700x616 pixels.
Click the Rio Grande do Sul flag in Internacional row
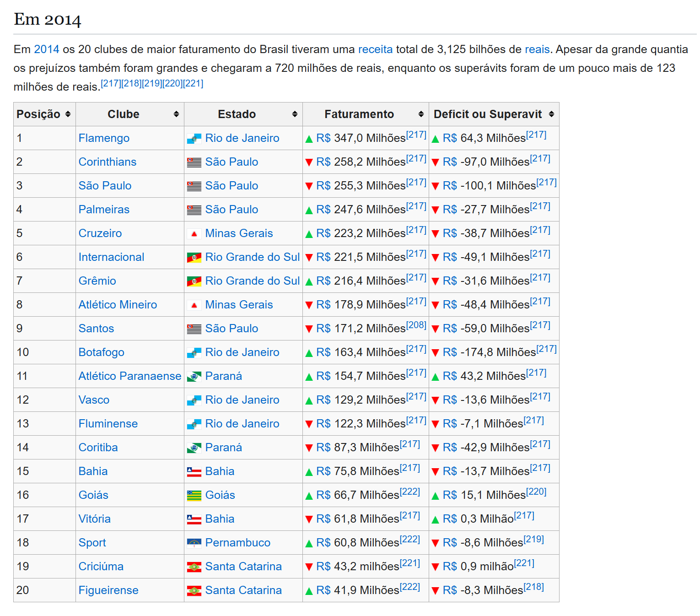194,258
